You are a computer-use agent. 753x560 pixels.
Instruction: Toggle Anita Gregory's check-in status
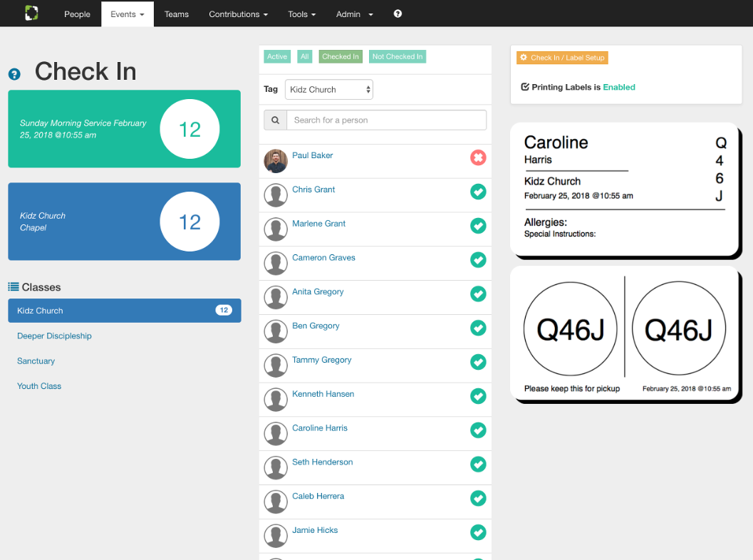pyautogui.click(x=478, y=294)
